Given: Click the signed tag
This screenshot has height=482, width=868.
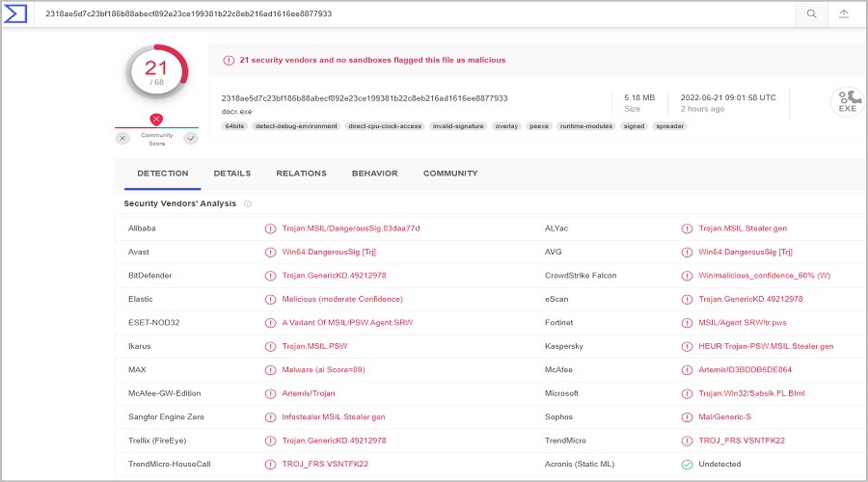Looking at the screenshot, I should pyautogui.click(x=634, y=126).
